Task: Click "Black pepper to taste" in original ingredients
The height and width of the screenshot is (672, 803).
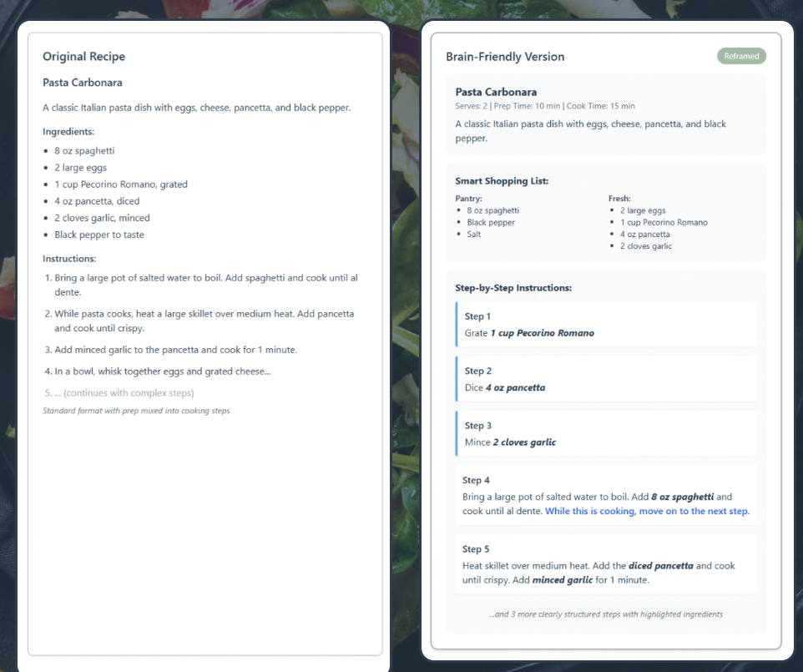Action: pyautogui.click(x=99, y=235)
